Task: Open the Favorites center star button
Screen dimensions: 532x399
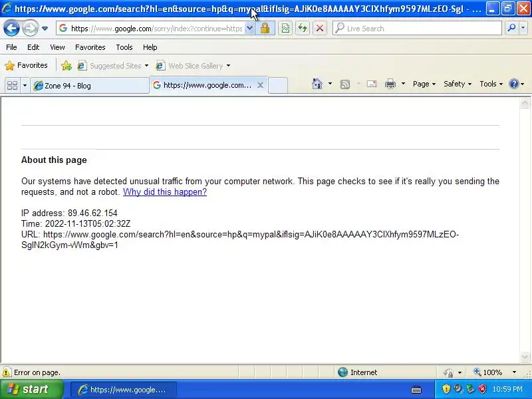Action: click(27, 65)
